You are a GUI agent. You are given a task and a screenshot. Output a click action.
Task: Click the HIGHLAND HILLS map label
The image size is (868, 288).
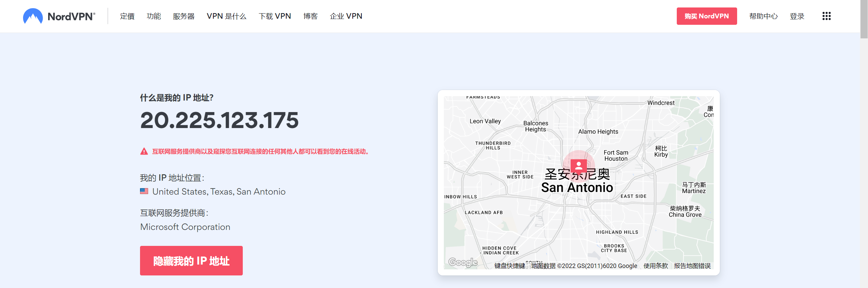[x=617, y=232]
